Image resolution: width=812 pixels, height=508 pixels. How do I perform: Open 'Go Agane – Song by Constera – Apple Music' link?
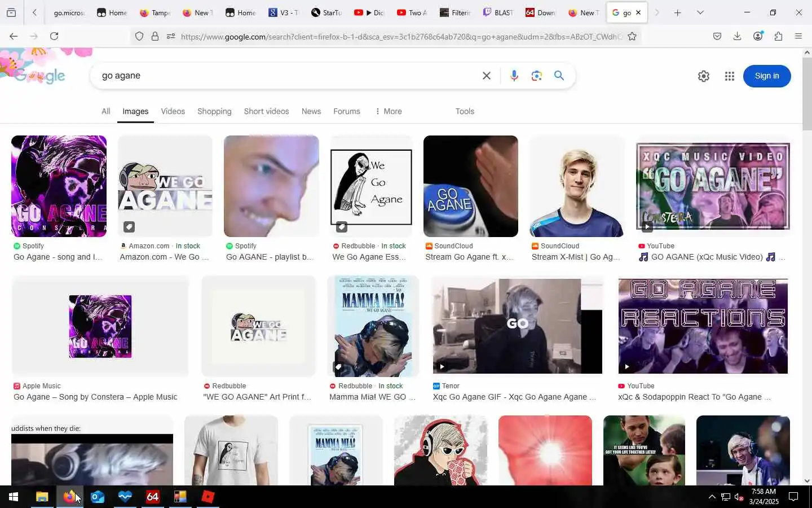pyautogui.click(x=95, y=397)
